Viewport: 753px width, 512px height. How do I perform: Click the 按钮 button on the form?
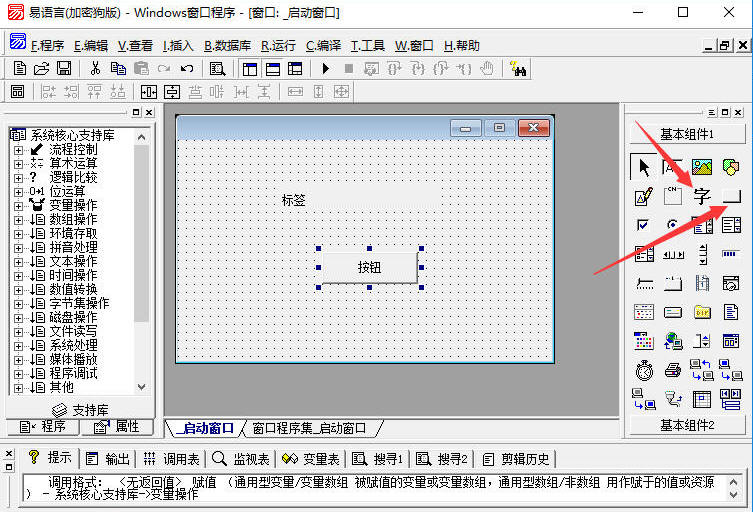pyautogui.click(x=369, y=267)
